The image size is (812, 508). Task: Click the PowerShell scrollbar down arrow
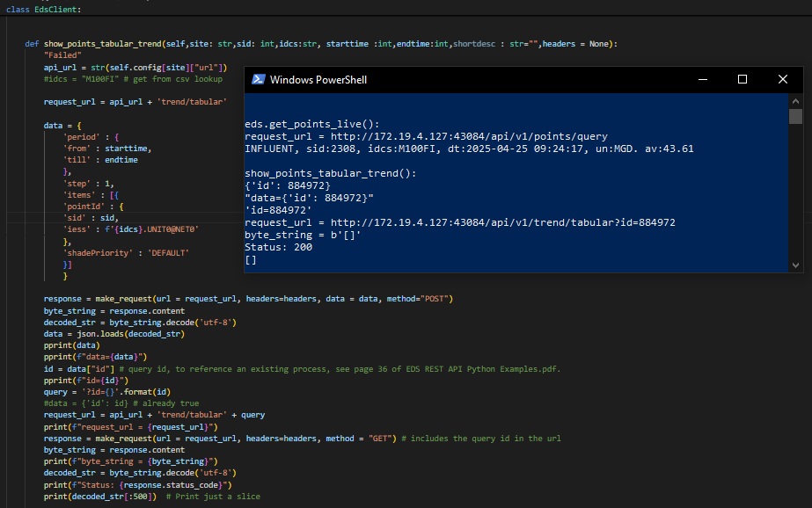[x=795, y=265]
